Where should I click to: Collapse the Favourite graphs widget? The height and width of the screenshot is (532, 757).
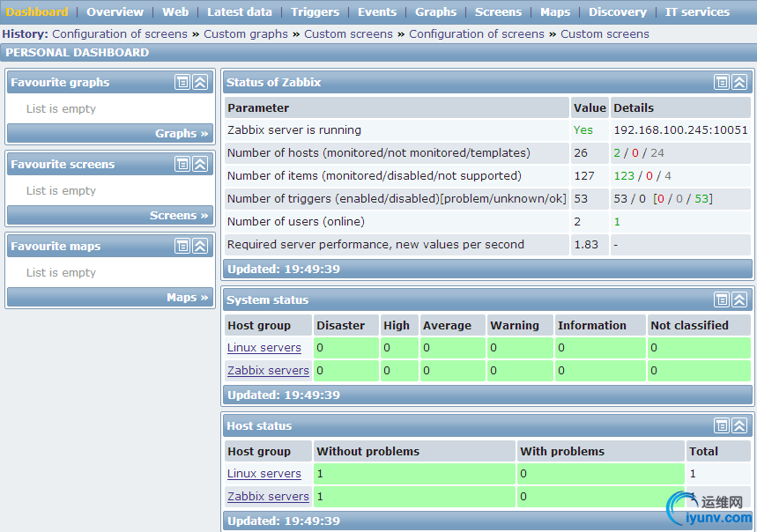(x=200, y=83)
